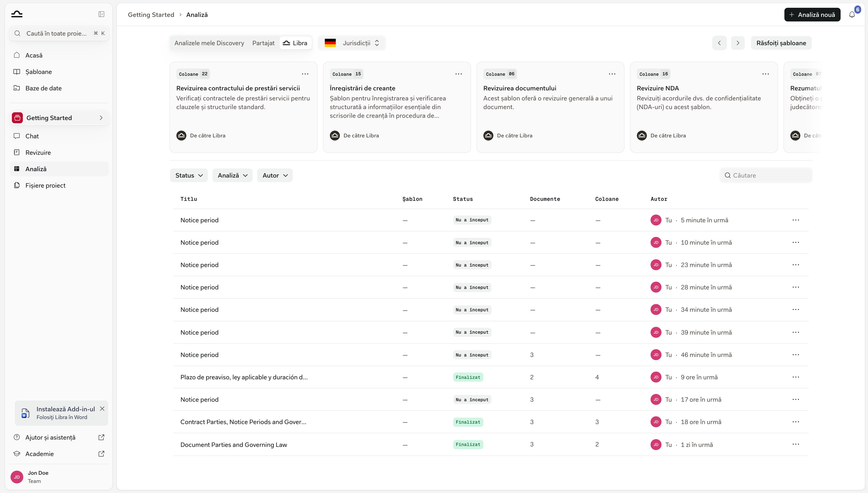Click the Jon Doe avatar in the sidebar

[17, 477]
